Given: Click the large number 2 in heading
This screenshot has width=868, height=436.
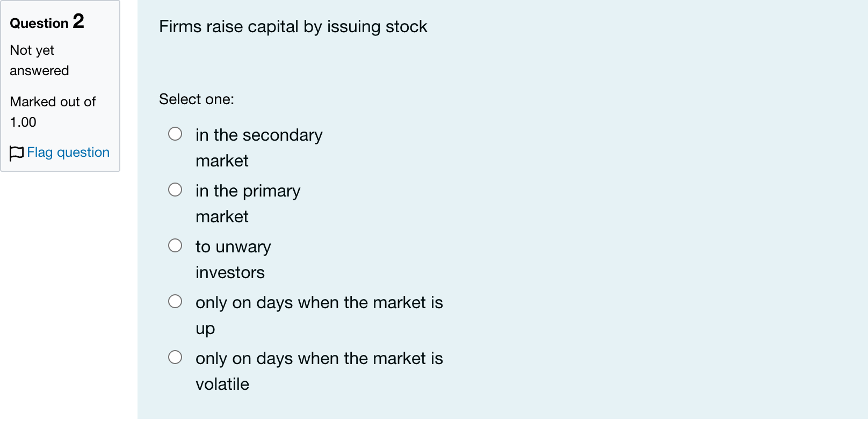Looking at the screenshot, I should (78, 21).
